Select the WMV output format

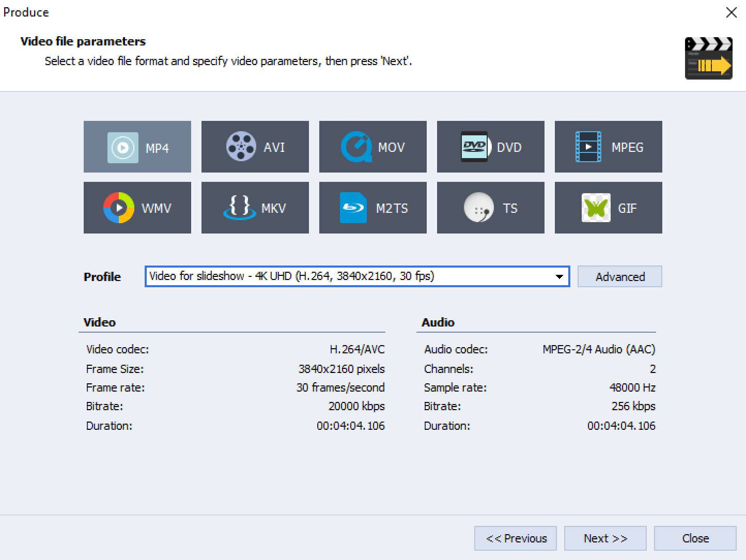137,208
